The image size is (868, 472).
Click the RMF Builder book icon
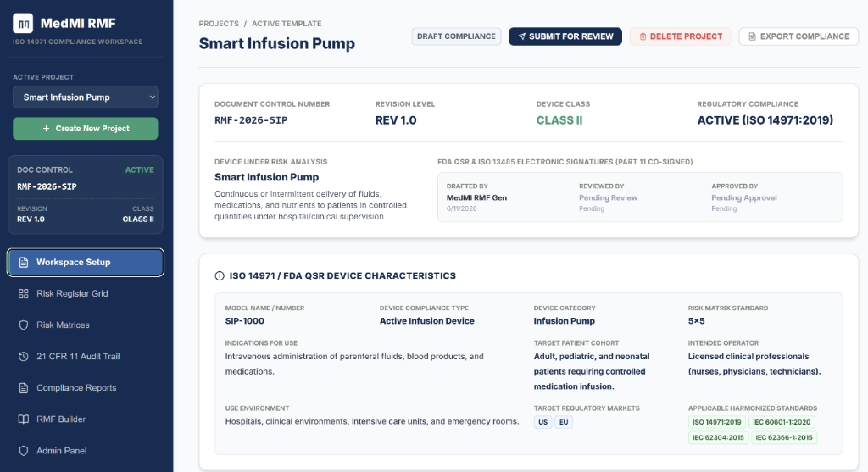coord(23,419)
